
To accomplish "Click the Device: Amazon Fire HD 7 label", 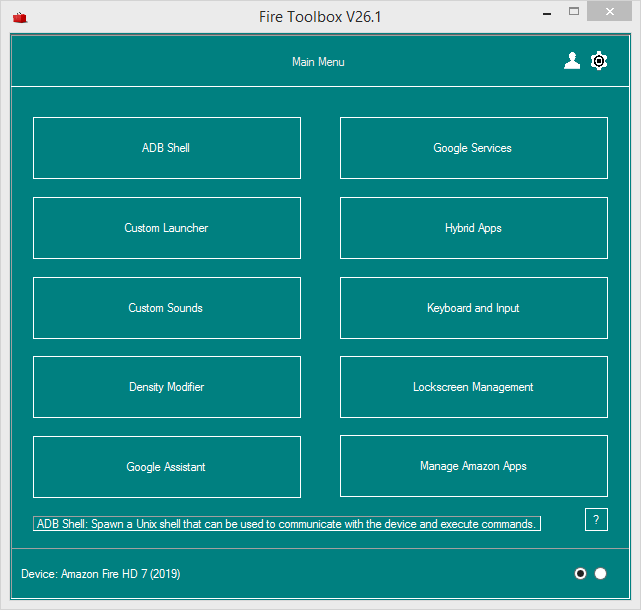I will [101, 574].
